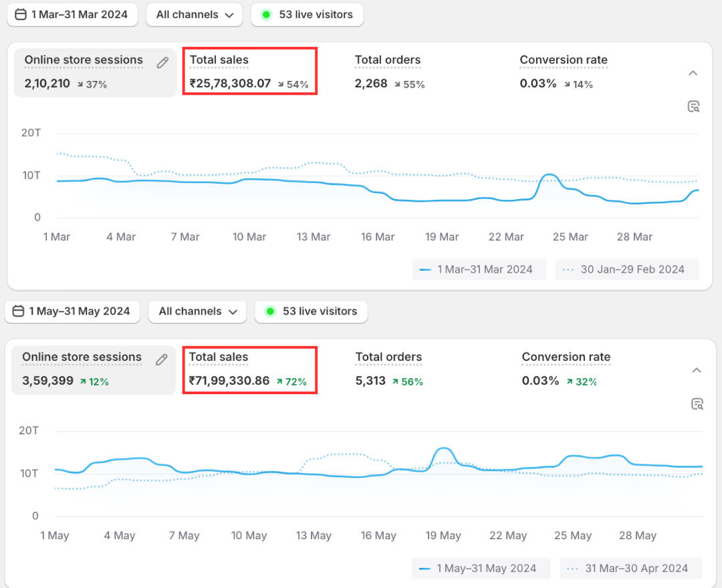Click green live indicator in top visitors button

[x=266, y=15]
